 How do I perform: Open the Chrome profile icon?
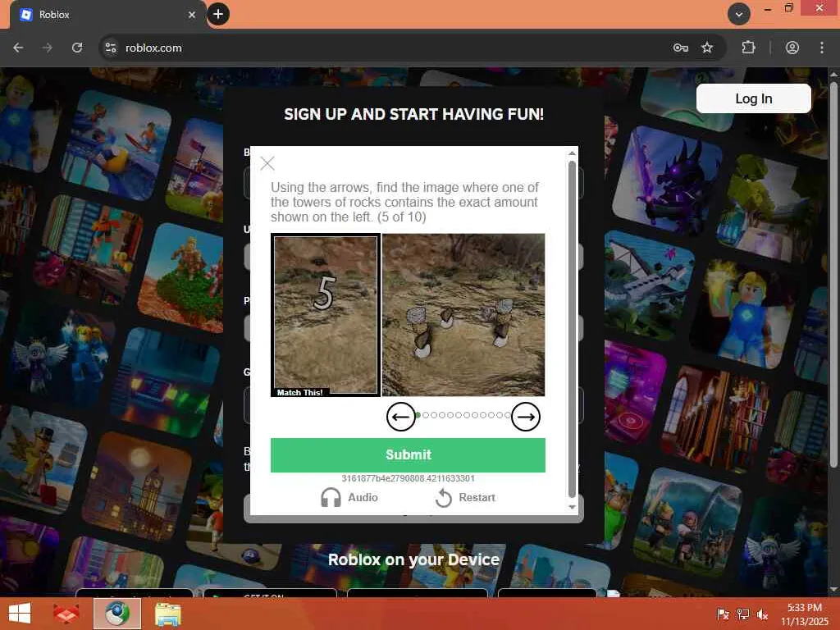click(792, 48)
